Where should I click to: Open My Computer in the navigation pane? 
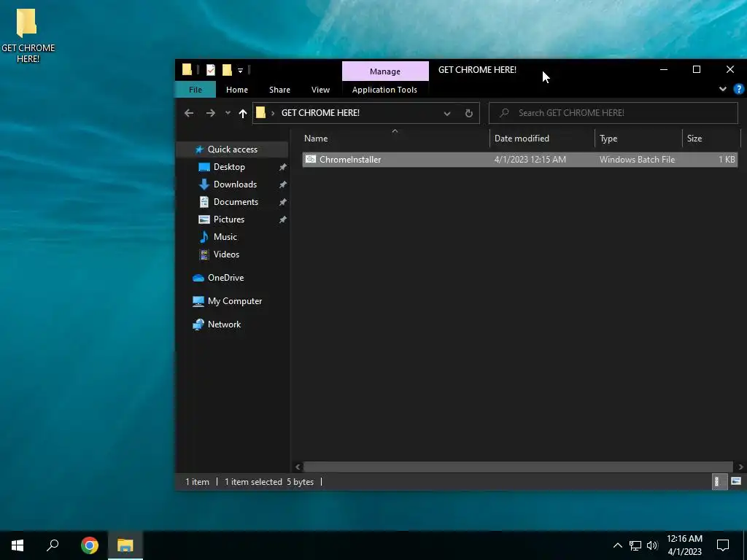coord(234,301)
